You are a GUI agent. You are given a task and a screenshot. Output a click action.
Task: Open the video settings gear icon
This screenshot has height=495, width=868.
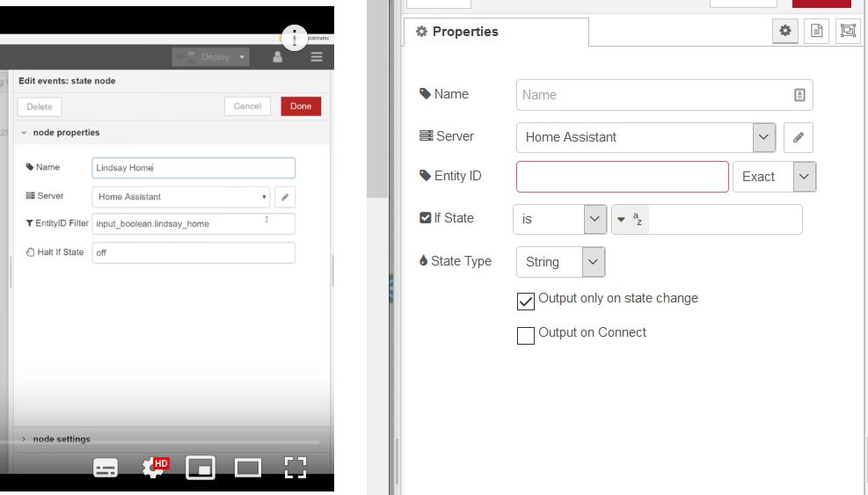pos(154,468)
